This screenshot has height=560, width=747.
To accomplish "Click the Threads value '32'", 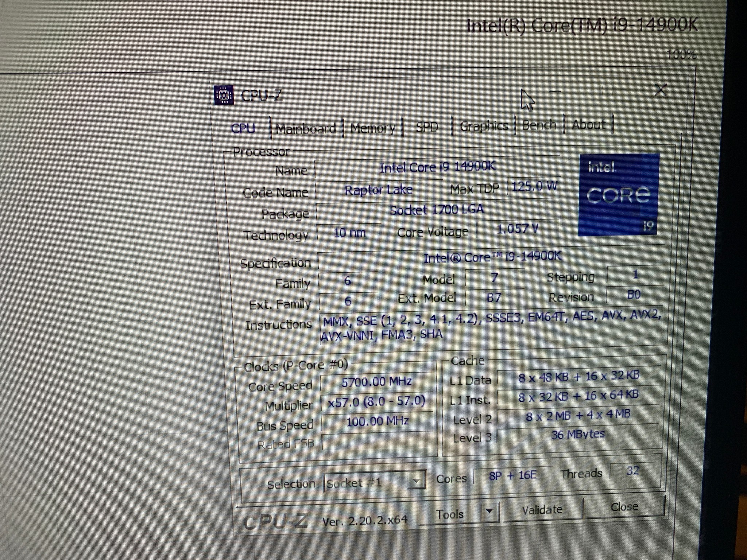I will (633, 471).
